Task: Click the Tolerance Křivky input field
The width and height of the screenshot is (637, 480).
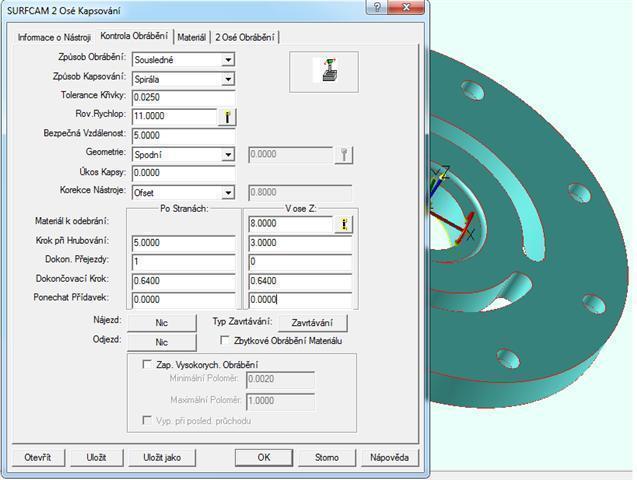Action: pyautogui.click(x=184, y=97)
